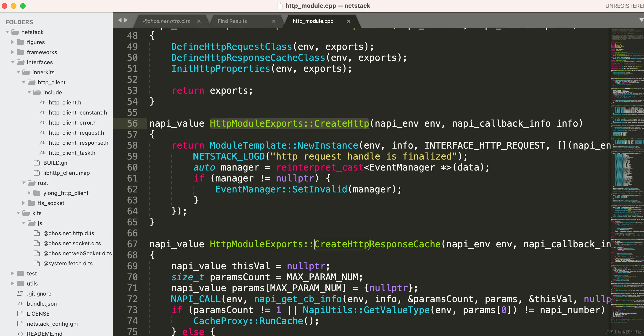Open netstack_config.gni file

pyautogui.click(x=52, y=324)
